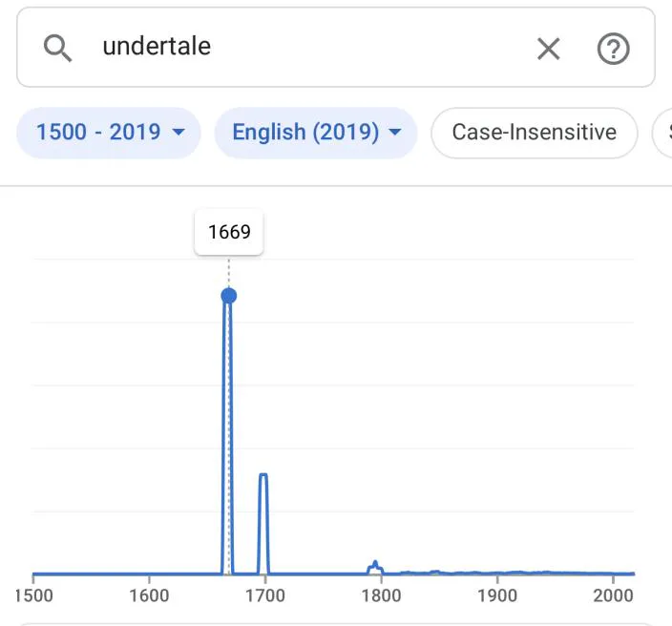The image size is (672, 626).
Task: Click the 1600 x-axis label
Action: pyautogui.click(x=149, y=596)
